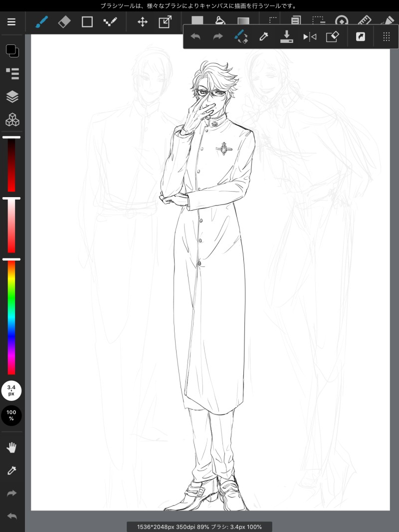Image resolution: width=399 pixels, height=532 pixels.
Task: Select eyedropper in floating shortcut bar
Action: (x=264, y=36)
